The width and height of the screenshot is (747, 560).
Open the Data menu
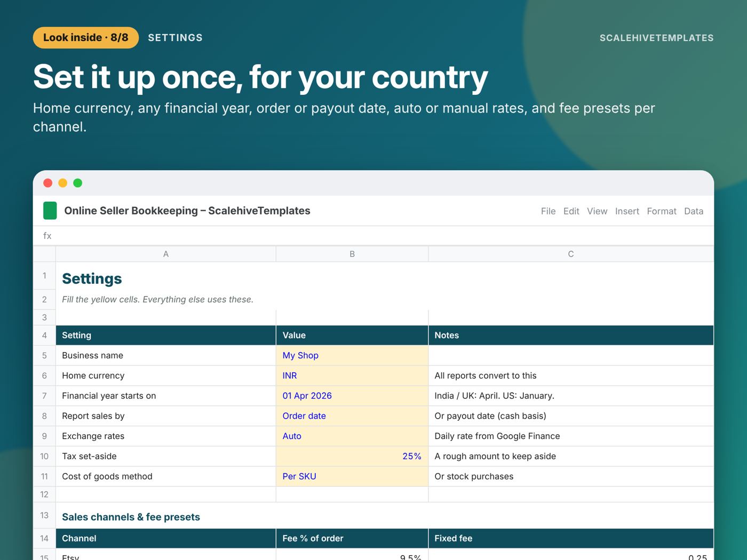point(694,211)
